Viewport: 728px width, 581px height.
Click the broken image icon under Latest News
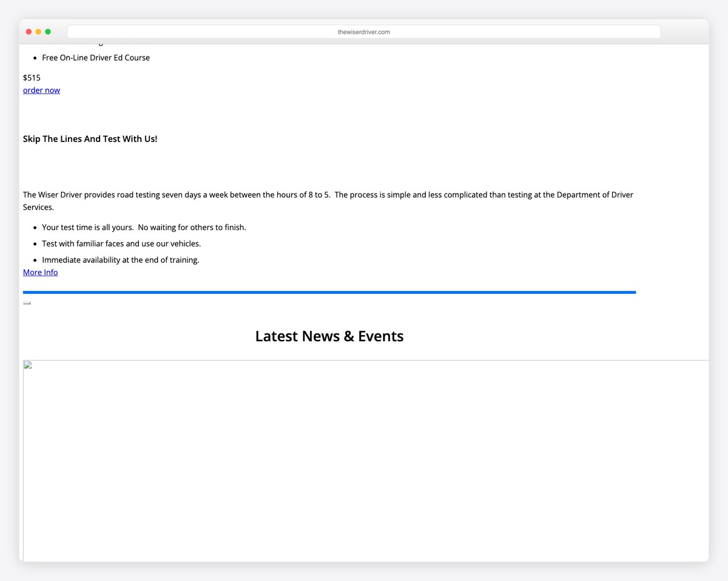tap(28, 365)
